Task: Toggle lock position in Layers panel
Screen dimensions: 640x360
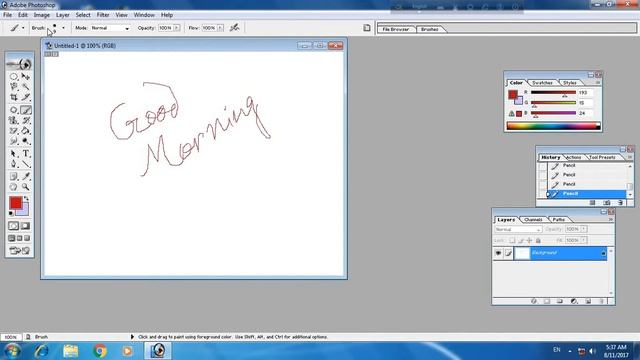Action: [529, 240]
